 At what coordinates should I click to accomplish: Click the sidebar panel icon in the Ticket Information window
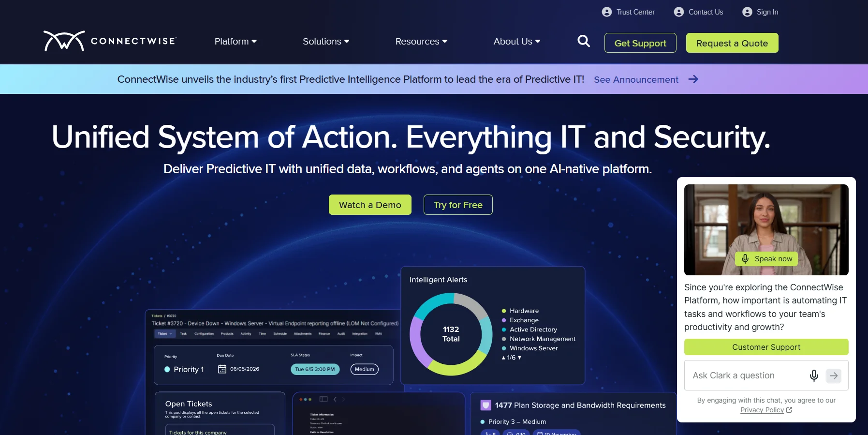pos(324,399)
